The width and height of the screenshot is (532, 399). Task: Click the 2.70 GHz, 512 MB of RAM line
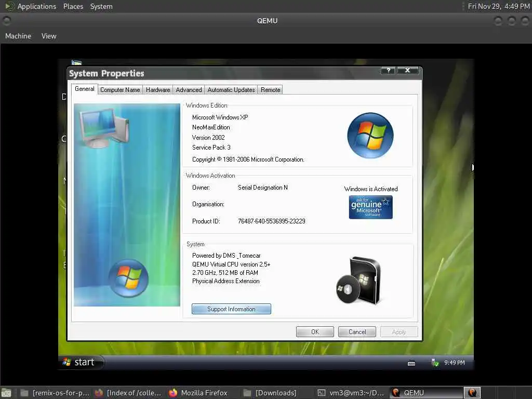(225, 273)
